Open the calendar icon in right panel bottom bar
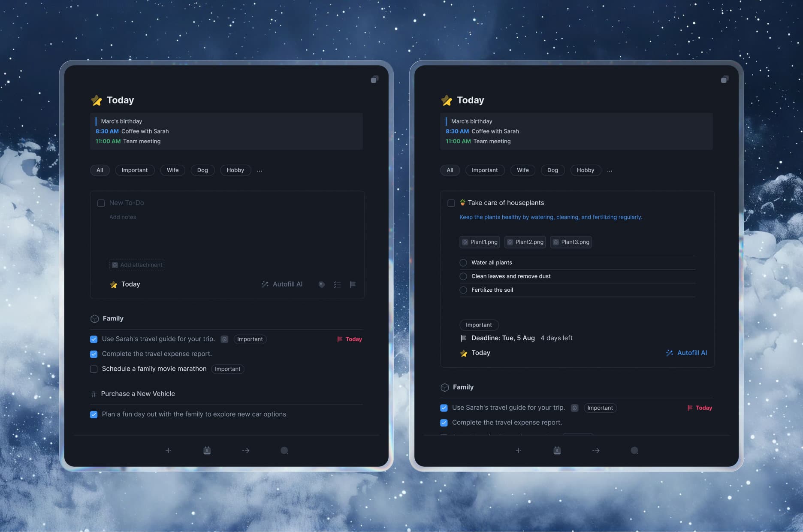Image resolution: width=803 pixels, height=532 pixels. tap(557, 450)
